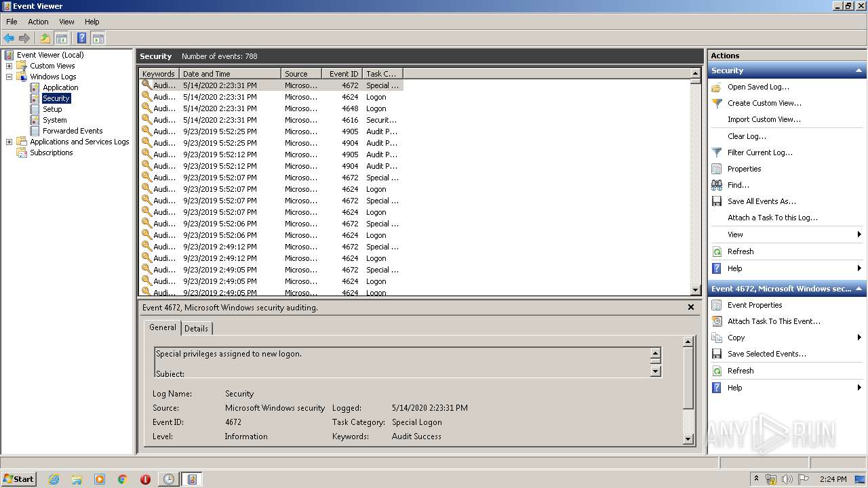Viewport: 868px width, 488px height.
Task: Click the blue Help toolbar icon
Action: click(x=82, y=38)
